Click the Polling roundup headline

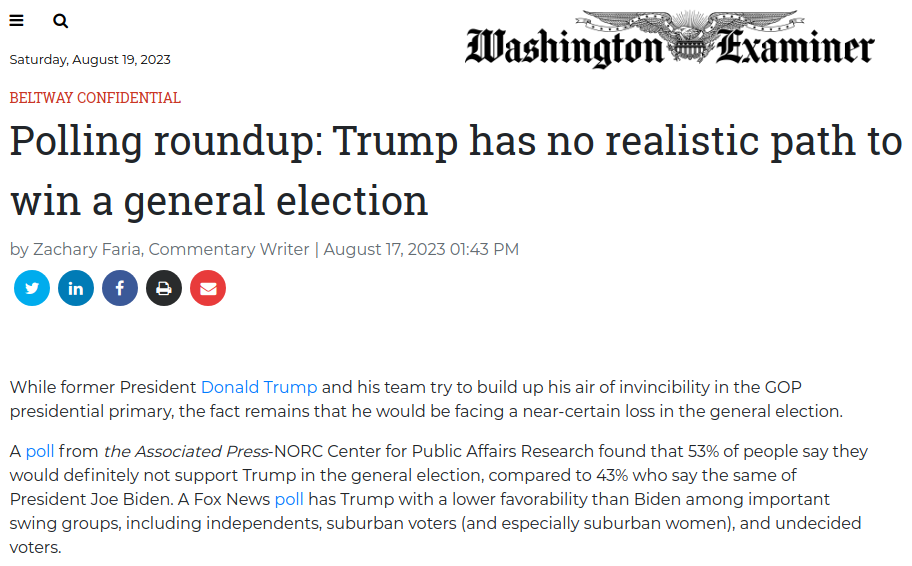(456, 170)
